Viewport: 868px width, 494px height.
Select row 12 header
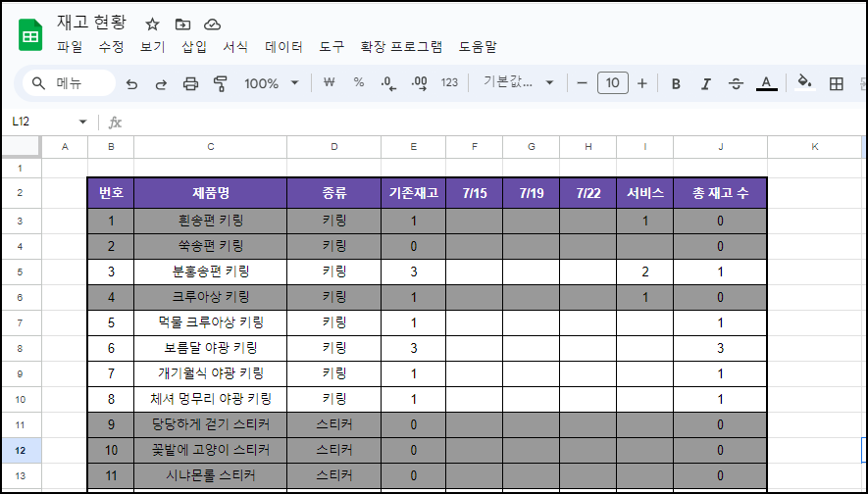tap(21, 450)
